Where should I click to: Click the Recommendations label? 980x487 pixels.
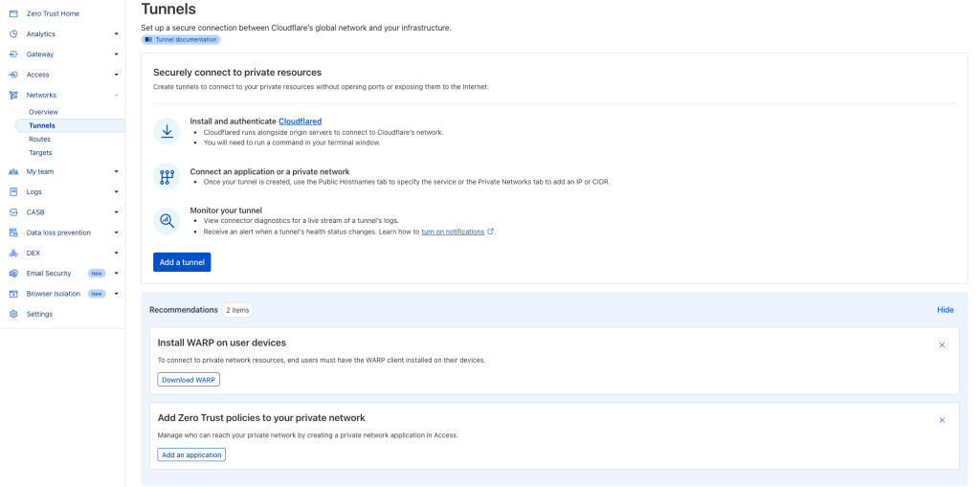pos(184,310)
